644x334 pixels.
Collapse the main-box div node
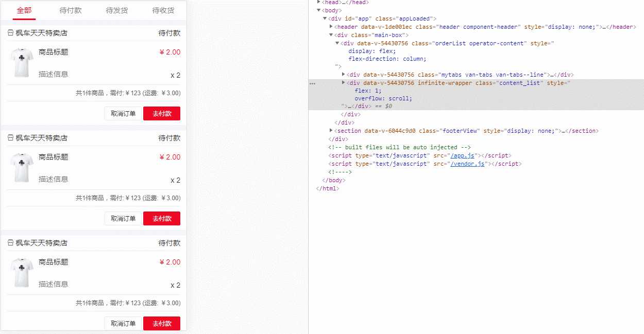[331, 34]
